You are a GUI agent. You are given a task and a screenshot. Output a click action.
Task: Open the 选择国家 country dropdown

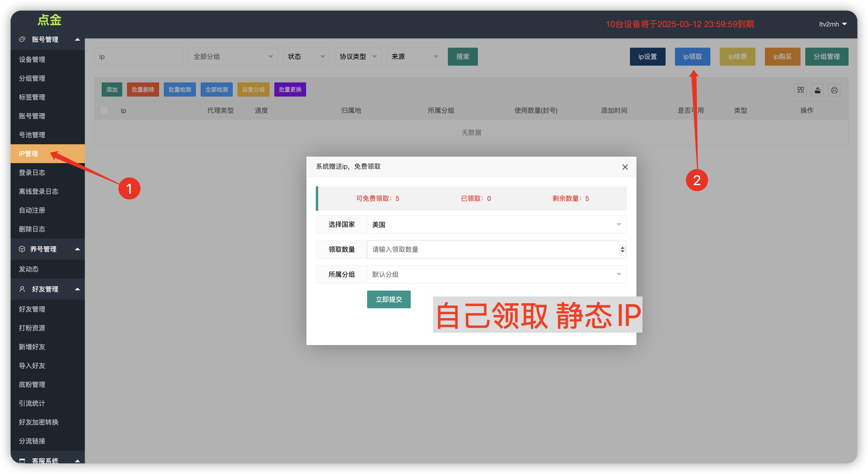coord(496,225)
